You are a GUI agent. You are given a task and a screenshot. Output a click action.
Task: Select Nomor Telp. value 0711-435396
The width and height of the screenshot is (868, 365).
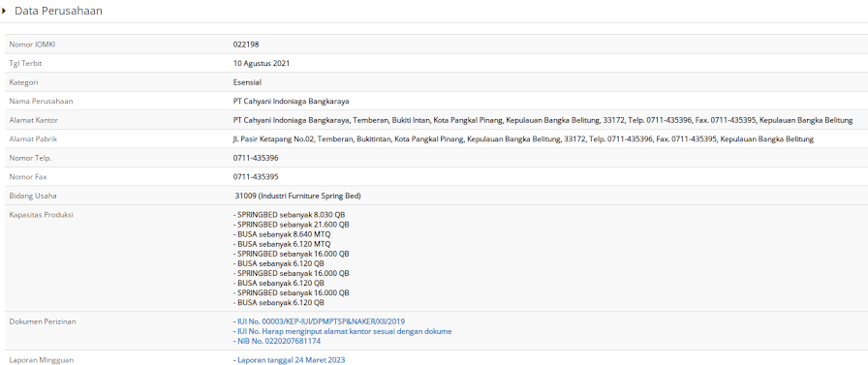256,158
